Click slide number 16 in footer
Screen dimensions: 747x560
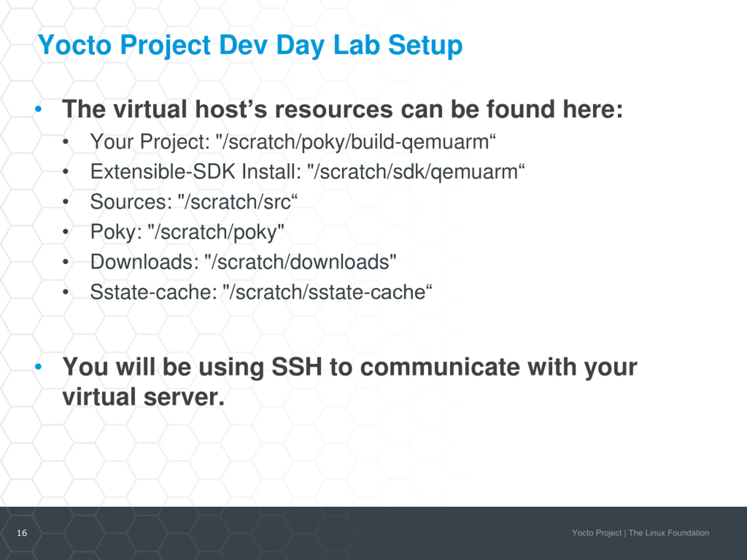click(22, 533)
